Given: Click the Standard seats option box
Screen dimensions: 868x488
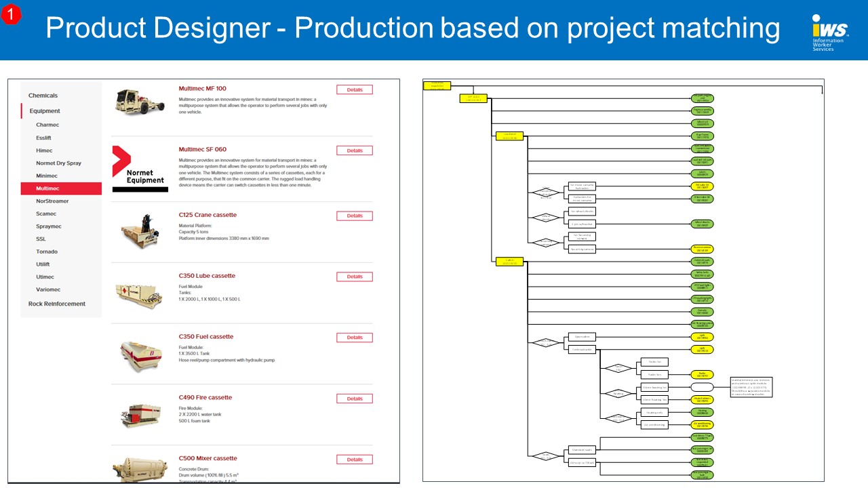Looking at the screenshot, I should pos(582,450).
